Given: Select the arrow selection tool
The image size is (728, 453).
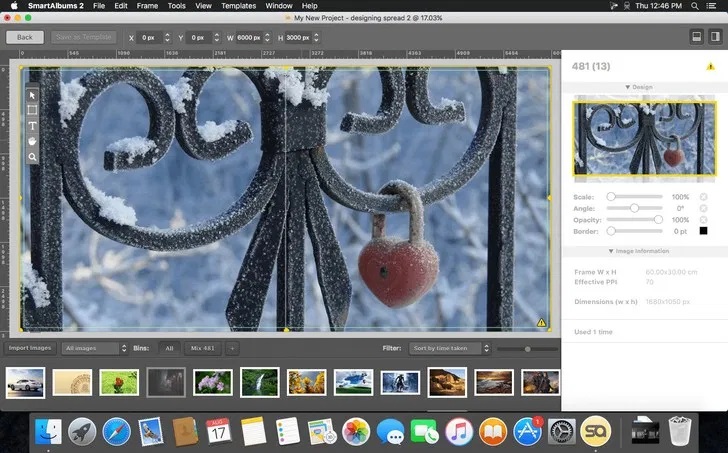Looking at the screenshot, I should coord(32,95).
